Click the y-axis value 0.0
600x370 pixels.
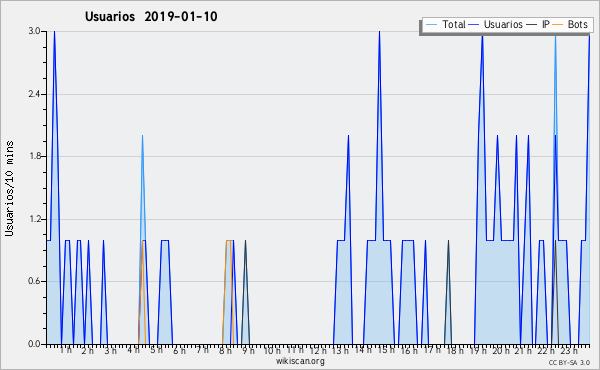(34, 344)
